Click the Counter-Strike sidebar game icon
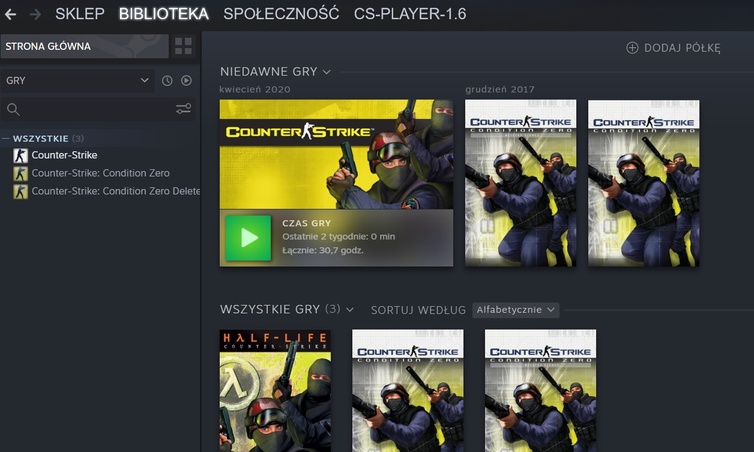This screenshot has height=452, width=754. 20,155
